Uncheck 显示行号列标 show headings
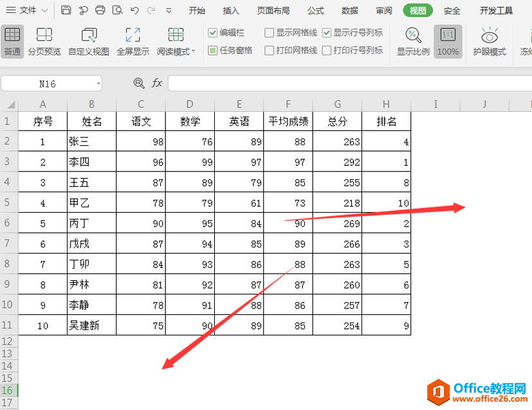The image size is (532, 410). [326, 33]
